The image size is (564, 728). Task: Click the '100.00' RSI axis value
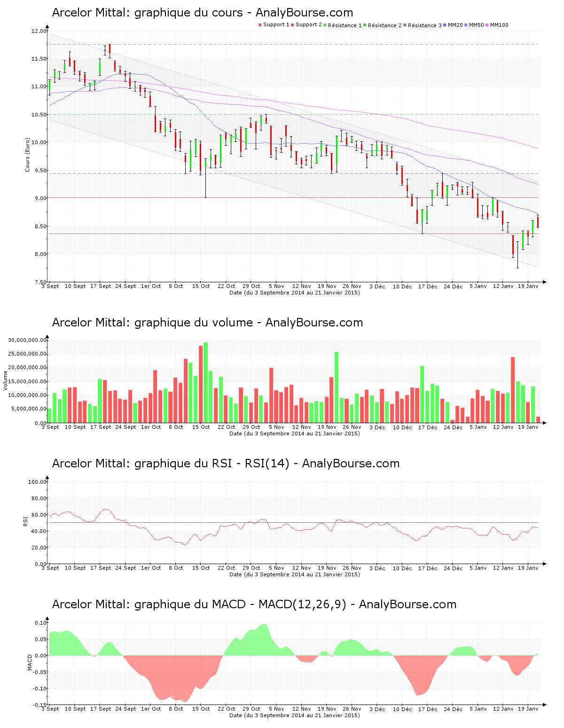[x=38, y=482]
